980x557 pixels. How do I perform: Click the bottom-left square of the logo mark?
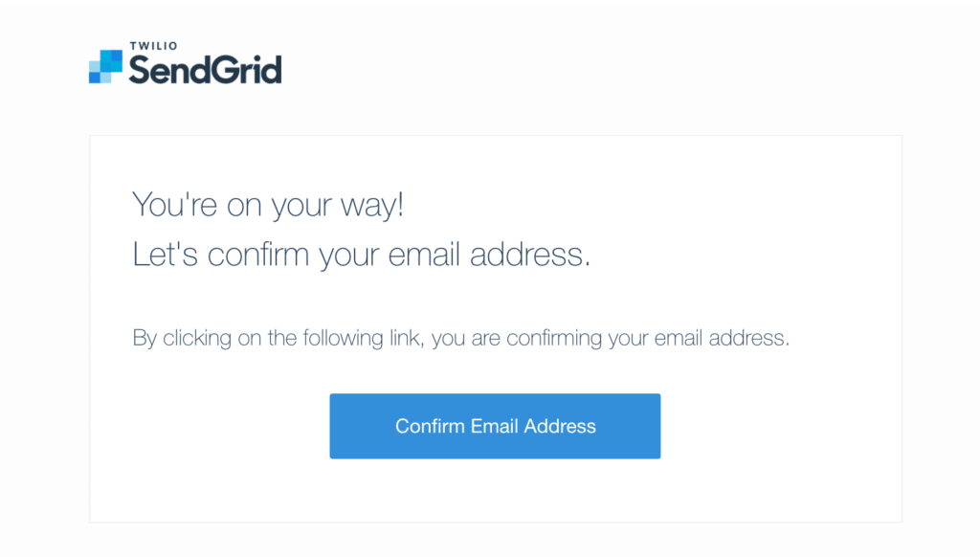pos(95,77)
